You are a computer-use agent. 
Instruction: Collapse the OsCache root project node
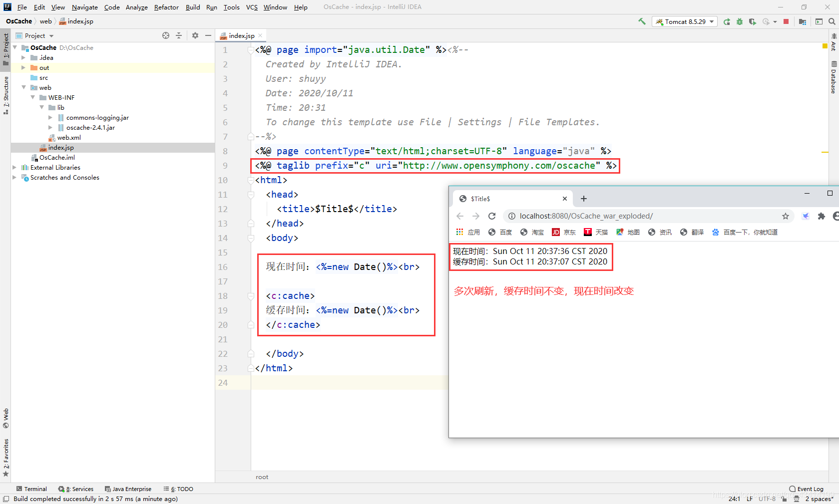[x=15, y=47]
